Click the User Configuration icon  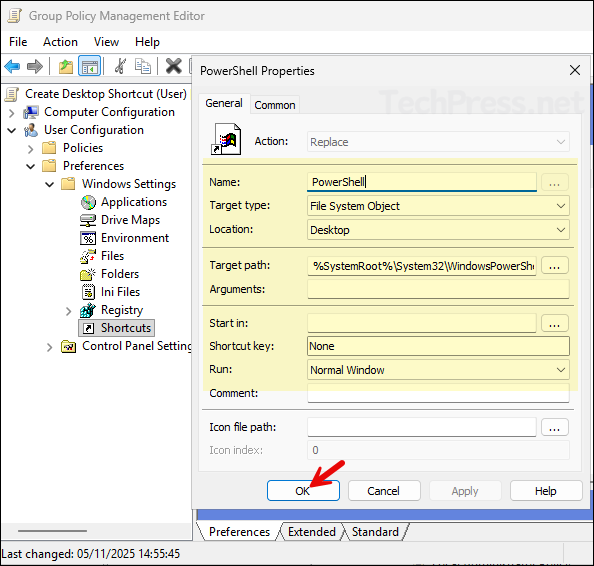[x=31, y=130]
